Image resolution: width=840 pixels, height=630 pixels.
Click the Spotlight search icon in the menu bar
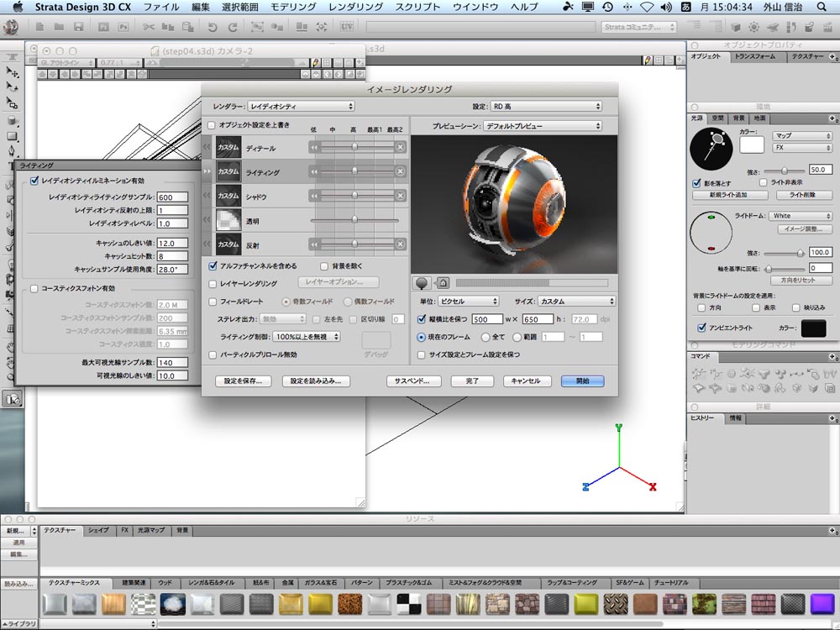822,7
